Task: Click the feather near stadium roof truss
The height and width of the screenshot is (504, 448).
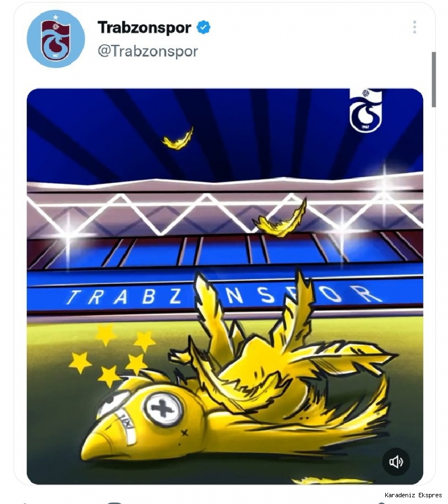Action: point(279,219)
